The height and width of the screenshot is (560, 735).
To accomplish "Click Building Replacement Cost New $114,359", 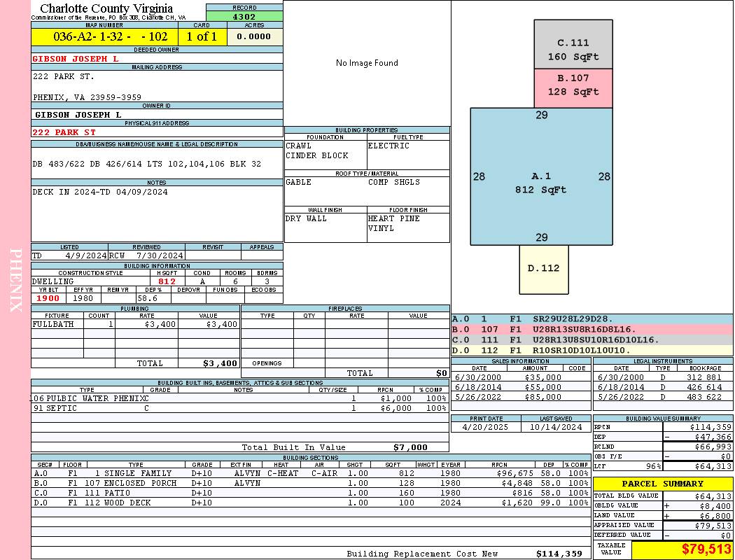I will point(559,554).
